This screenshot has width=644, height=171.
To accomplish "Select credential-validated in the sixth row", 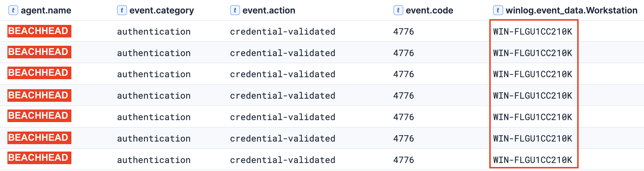I will click(283, 138).
